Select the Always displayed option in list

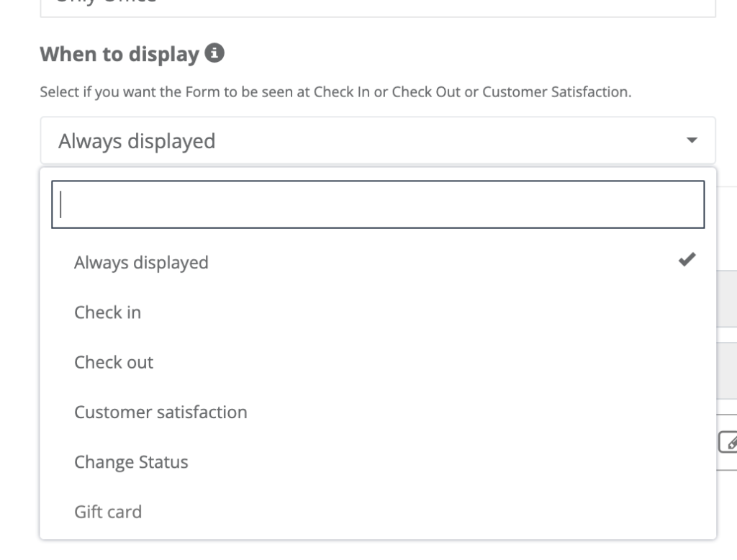tap(378, 263)
